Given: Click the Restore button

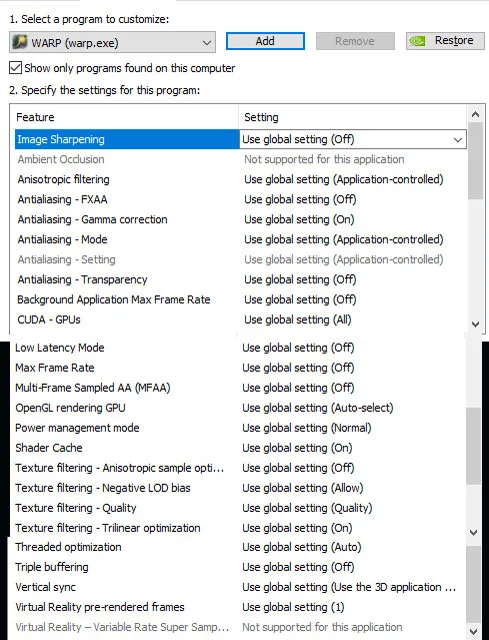Looking at the screenshot, I should pos(445,41).
